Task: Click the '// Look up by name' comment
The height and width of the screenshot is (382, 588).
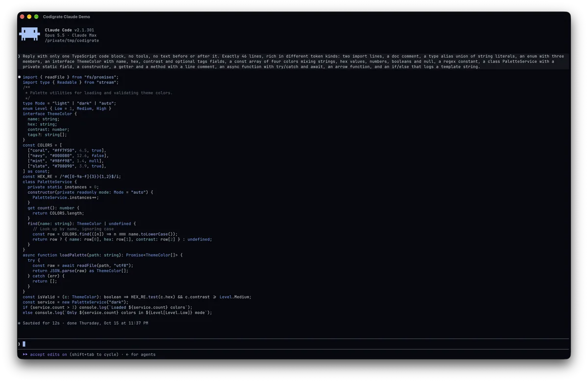Action: [73, 229]
